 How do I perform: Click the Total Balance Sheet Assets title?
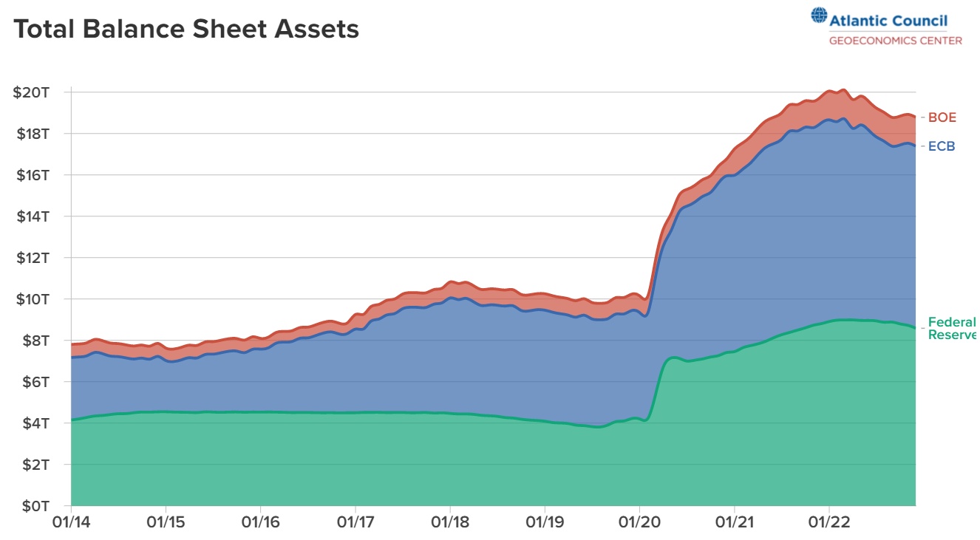[x=186, y=29]
